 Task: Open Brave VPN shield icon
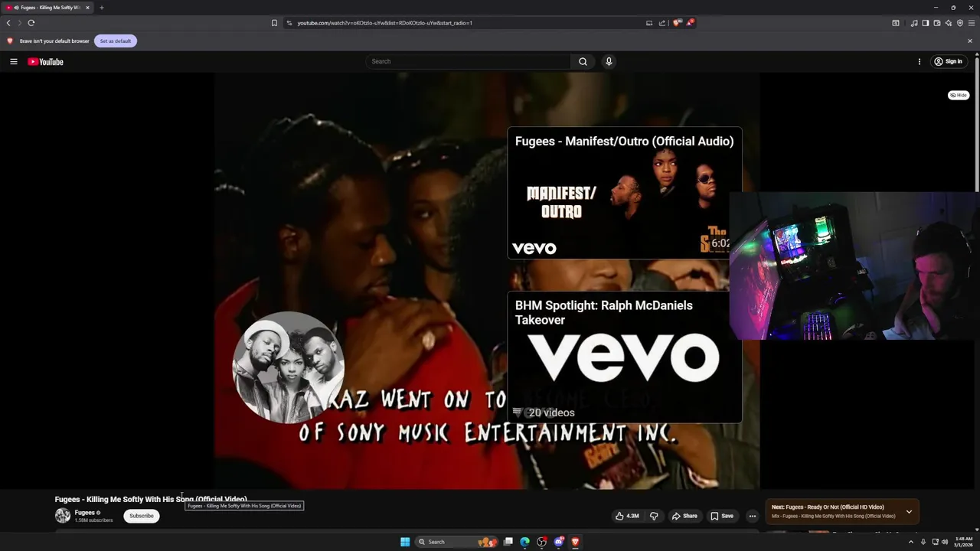coord(960,23)
